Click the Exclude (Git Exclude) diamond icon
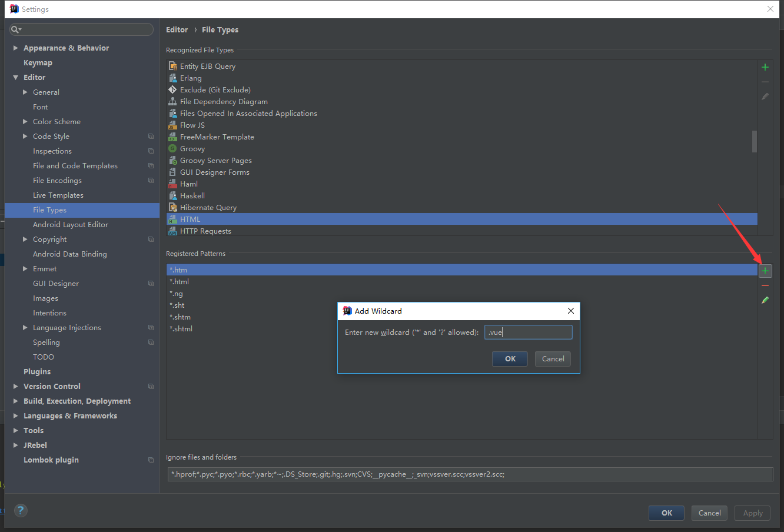Screen dimensions: 784x532 pos(172,89)
